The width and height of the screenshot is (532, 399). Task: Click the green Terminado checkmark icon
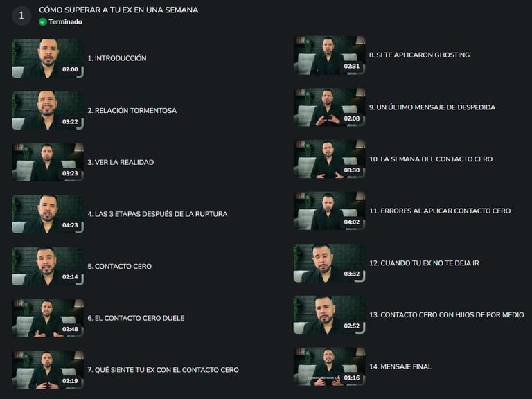pyautogui.click(x=43, y=21)
